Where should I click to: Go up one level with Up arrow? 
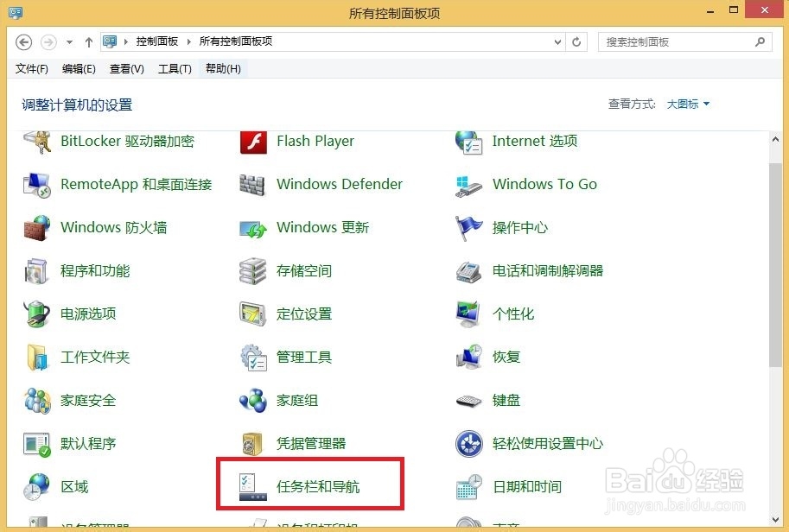89,42
